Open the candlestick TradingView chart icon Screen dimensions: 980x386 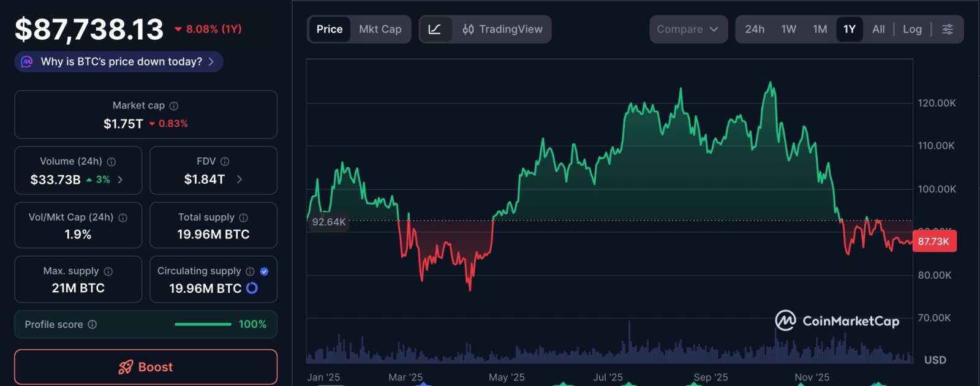[x=468, y=29]
